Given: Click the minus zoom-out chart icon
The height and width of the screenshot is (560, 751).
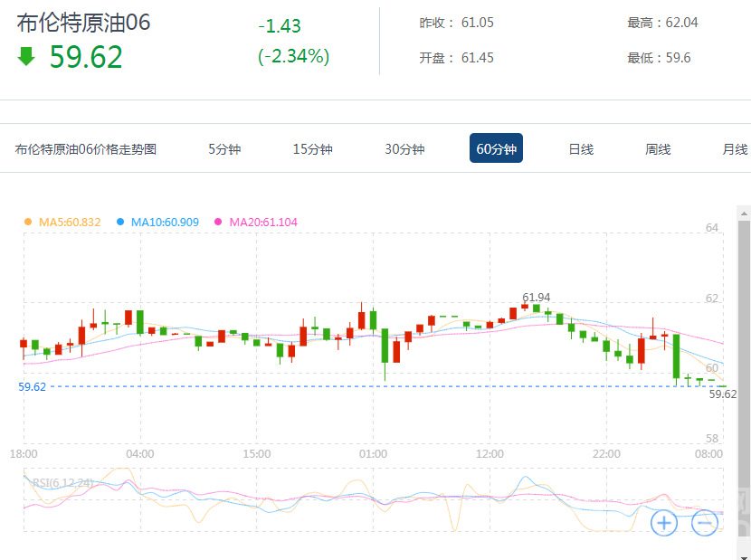Looking at the screenshot, I should point(705,522).
